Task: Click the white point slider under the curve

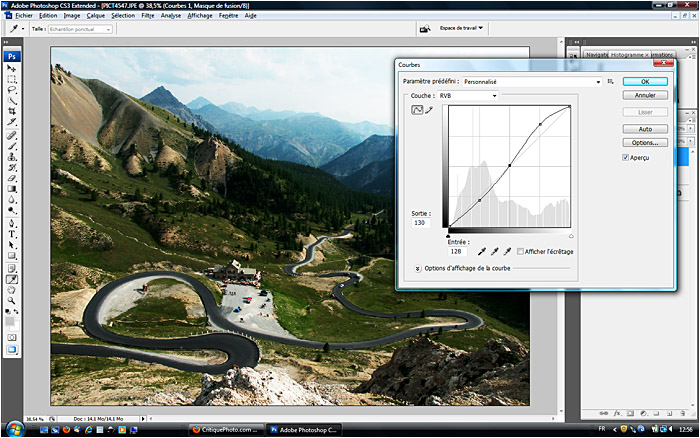Action: click(570, 235)
